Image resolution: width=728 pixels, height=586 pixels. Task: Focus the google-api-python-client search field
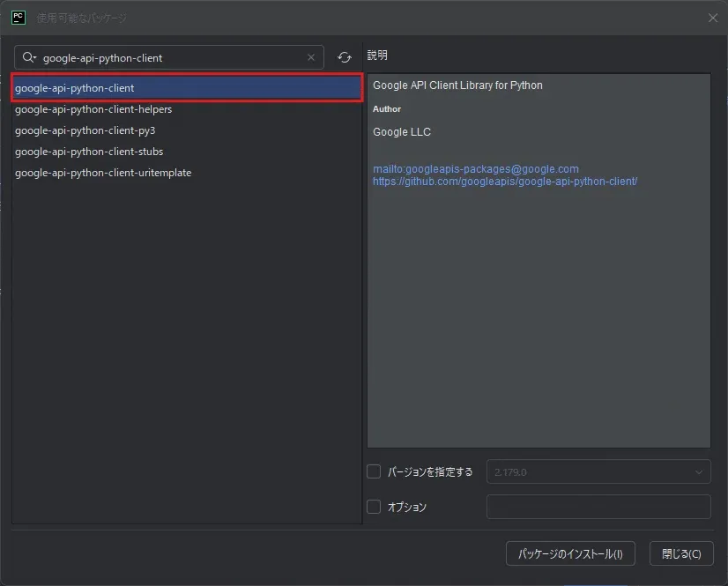169,57
